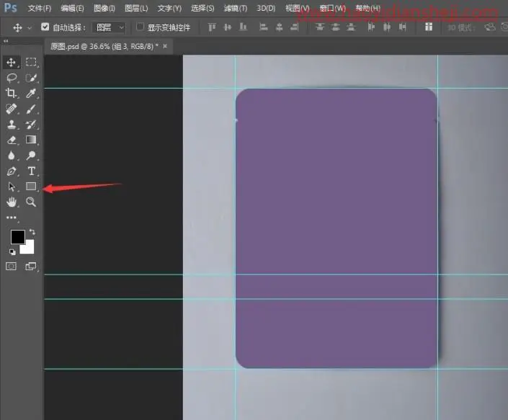
Task: Click Align vertical centers button
Action: point(228,27)
